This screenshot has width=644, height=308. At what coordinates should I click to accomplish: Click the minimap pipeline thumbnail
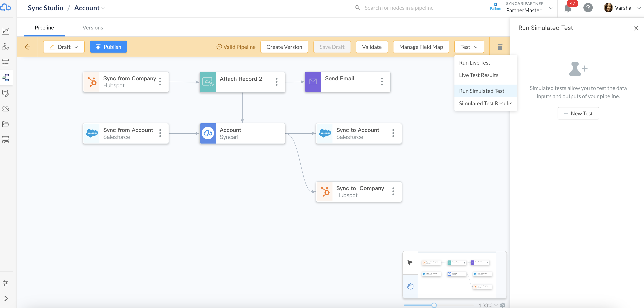coord(457,275)
